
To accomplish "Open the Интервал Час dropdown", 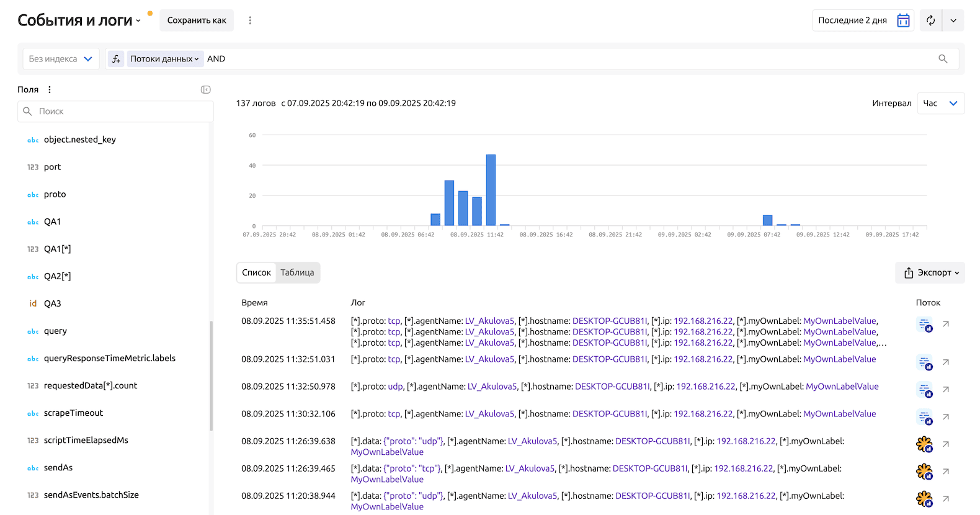I will point(940,104).
